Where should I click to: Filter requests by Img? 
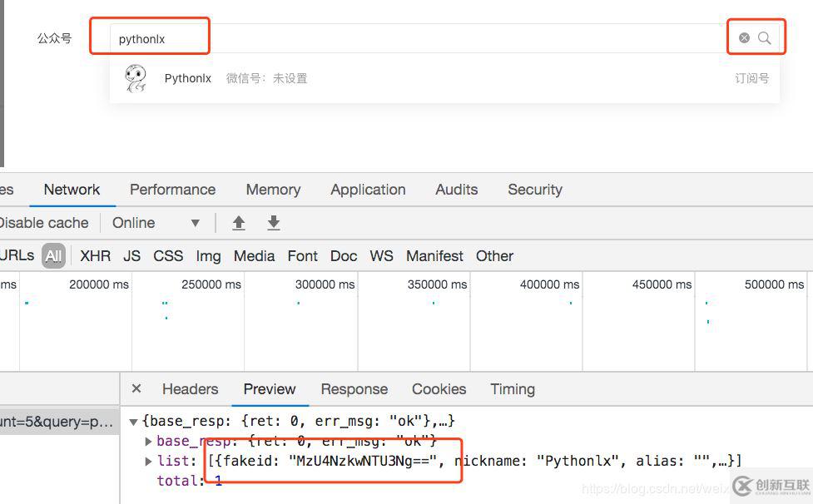coord(208,256)
